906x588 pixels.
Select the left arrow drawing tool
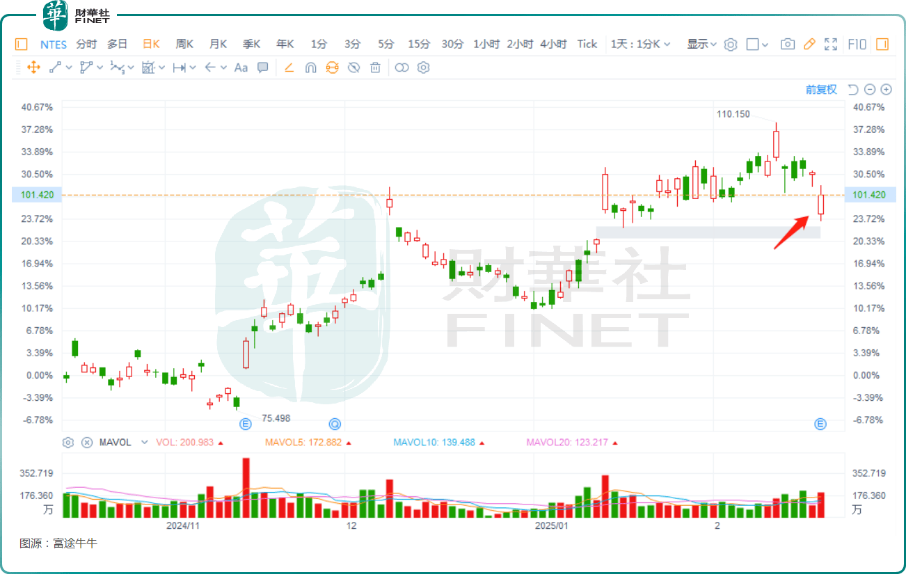210,67
